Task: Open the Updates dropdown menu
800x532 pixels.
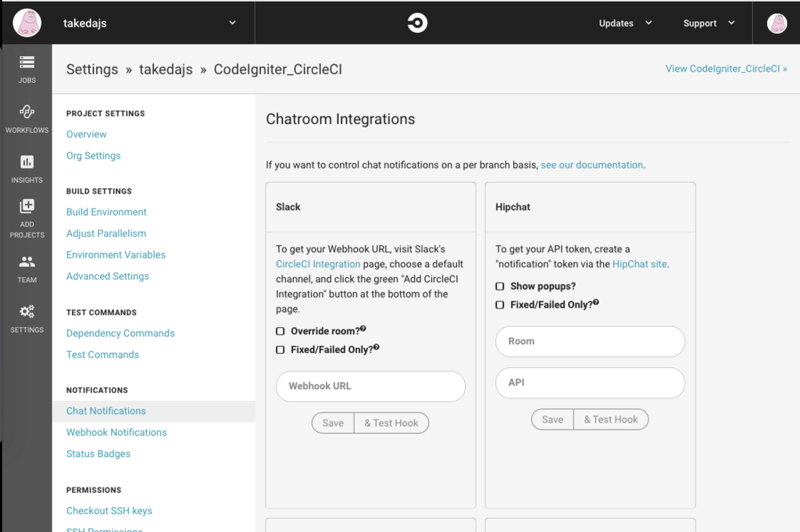Action: [626, 23]
